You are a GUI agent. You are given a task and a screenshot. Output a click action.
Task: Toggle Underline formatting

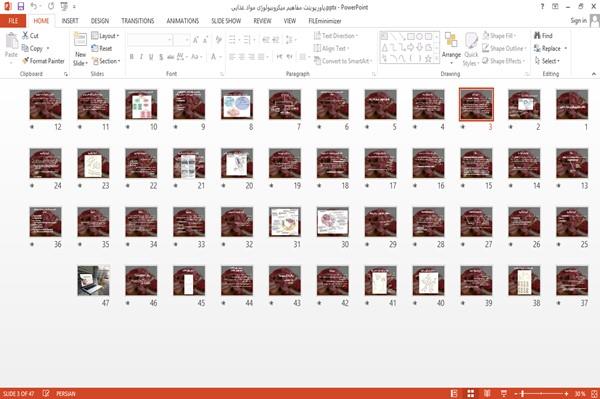151,57
